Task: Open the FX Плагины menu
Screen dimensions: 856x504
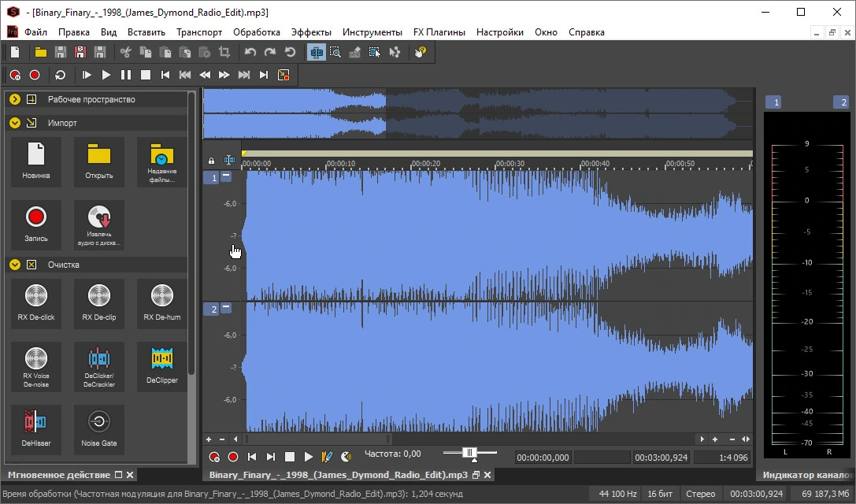Action: coord(439,32)
